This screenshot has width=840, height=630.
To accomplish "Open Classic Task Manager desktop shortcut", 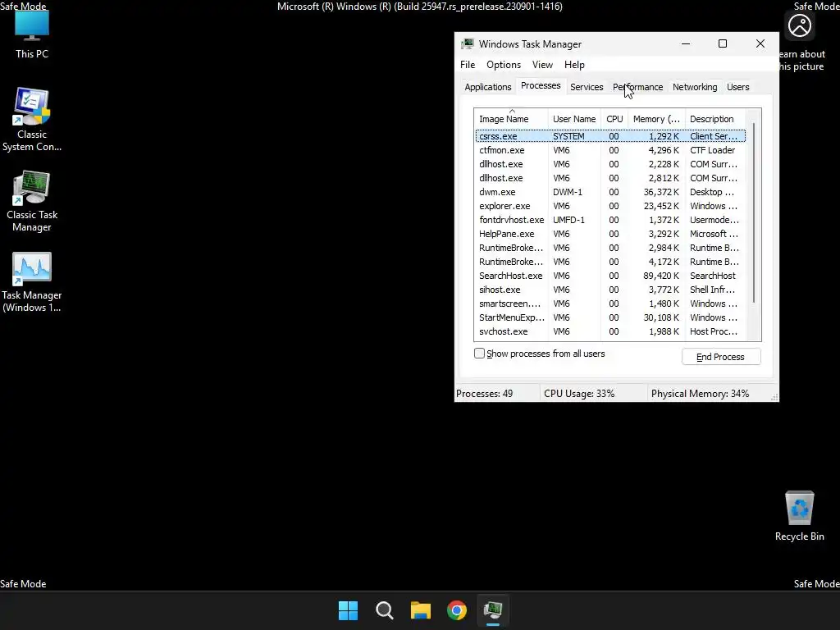I will [32, 201].
